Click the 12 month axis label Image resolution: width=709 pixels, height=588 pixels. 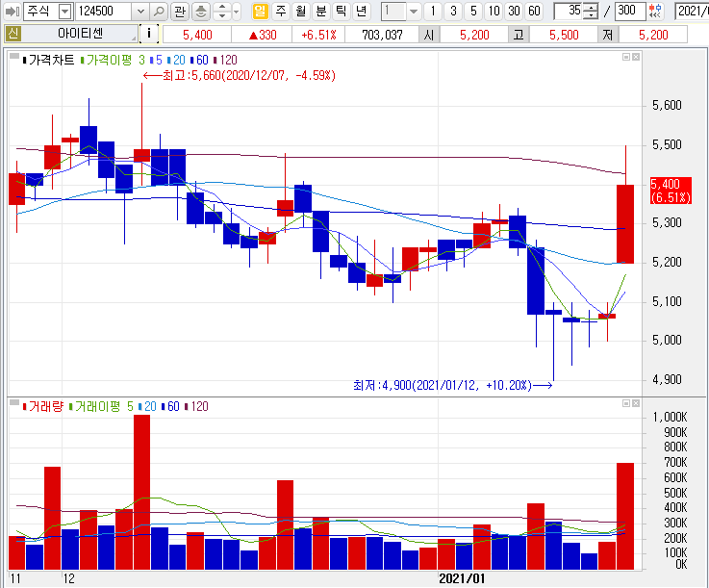coord(68,578)
